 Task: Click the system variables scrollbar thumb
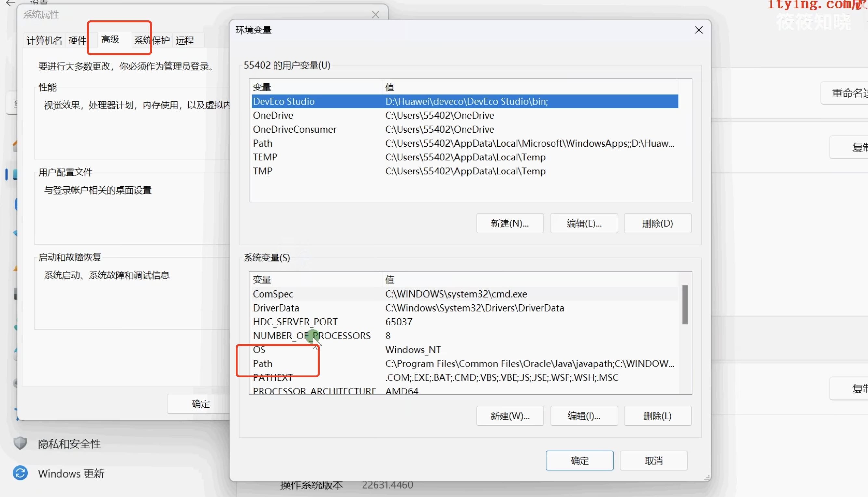[685, 304]
